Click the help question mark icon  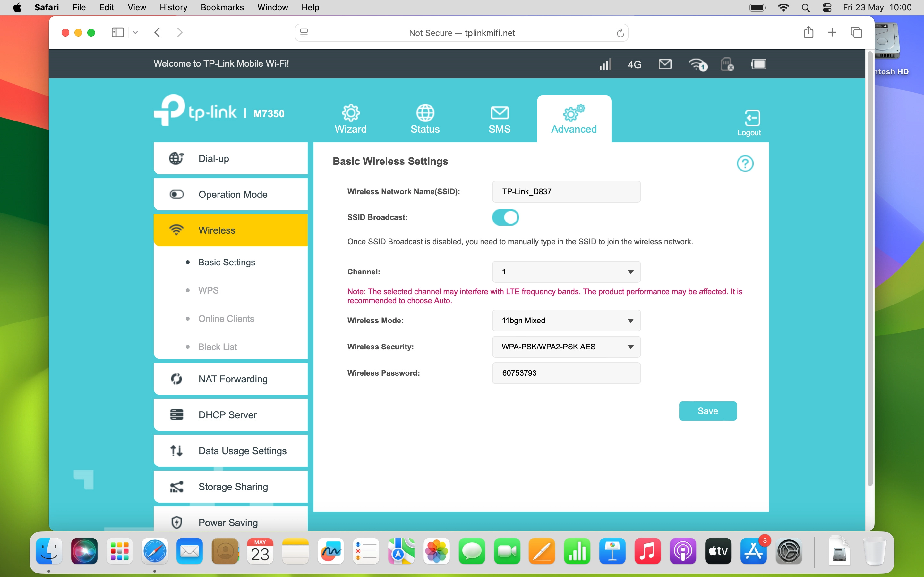[x=745, y=164]
